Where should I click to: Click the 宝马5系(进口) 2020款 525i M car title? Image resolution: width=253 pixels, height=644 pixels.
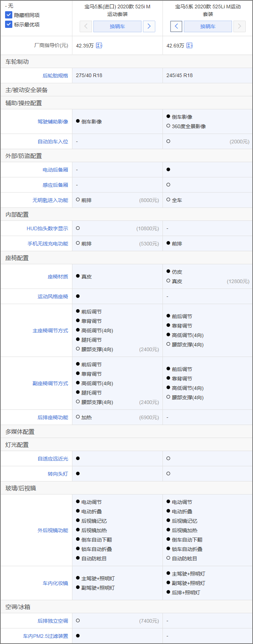coord(117,10)
